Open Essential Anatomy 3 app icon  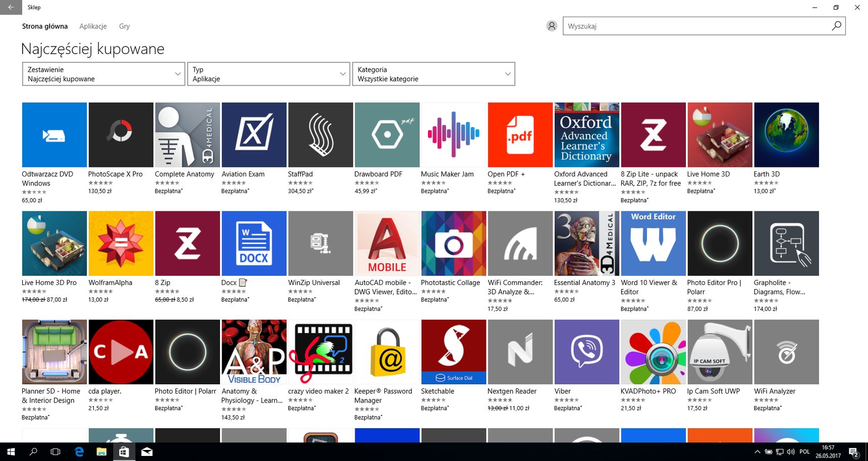coord(587,243)
